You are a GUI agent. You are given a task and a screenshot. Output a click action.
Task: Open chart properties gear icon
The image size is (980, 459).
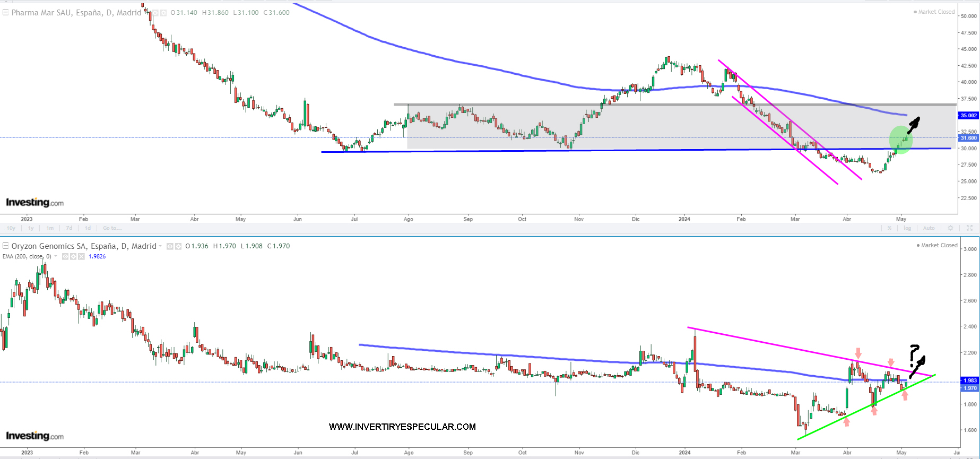click(950, 228)
